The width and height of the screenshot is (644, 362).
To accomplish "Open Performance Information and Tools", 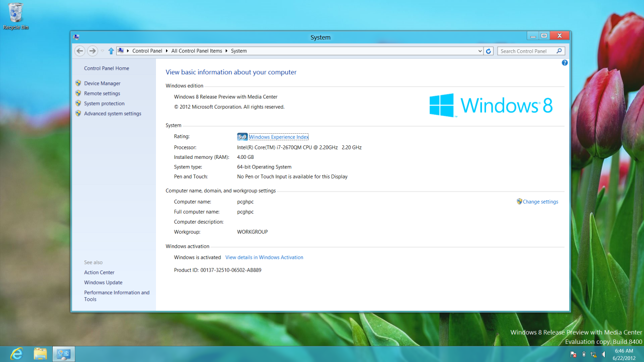I will point(117,296).
